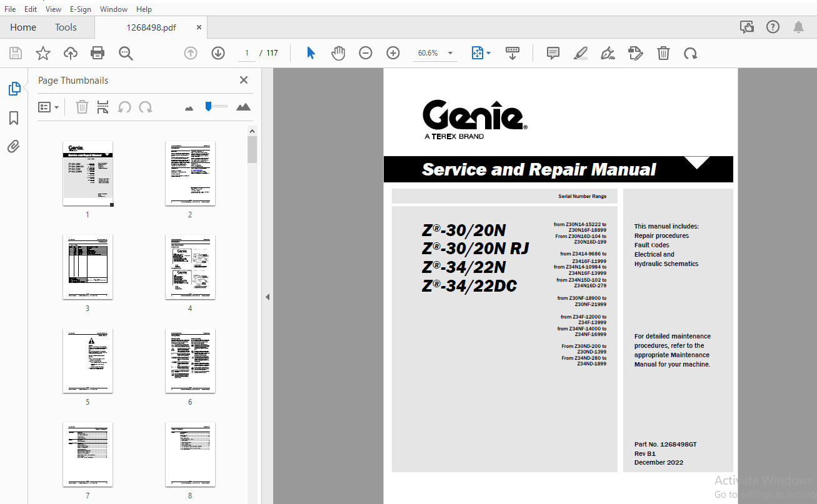Collapse the navigation pane arrow
Viewport: 817px width, 504px height.
(268, 297)
